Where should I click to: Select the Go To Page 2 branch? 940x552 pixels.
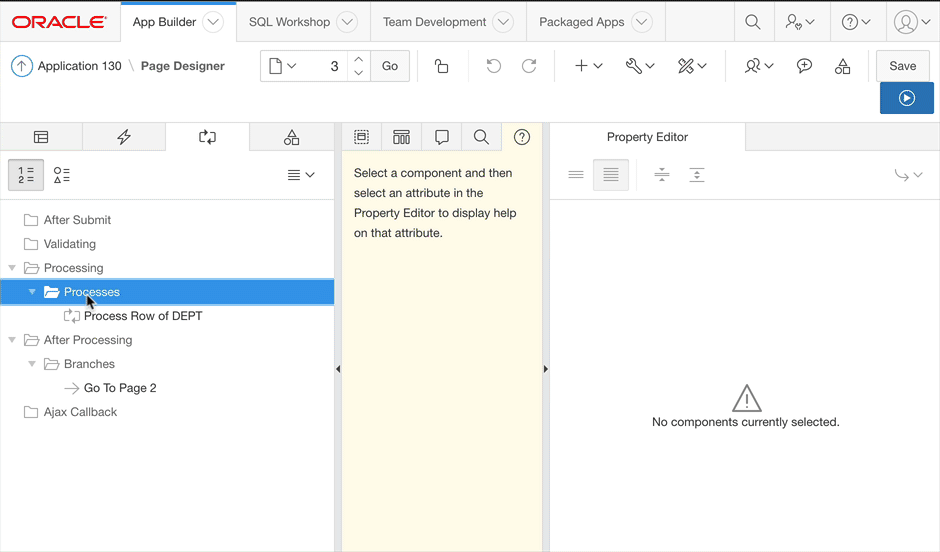[120, 388]
